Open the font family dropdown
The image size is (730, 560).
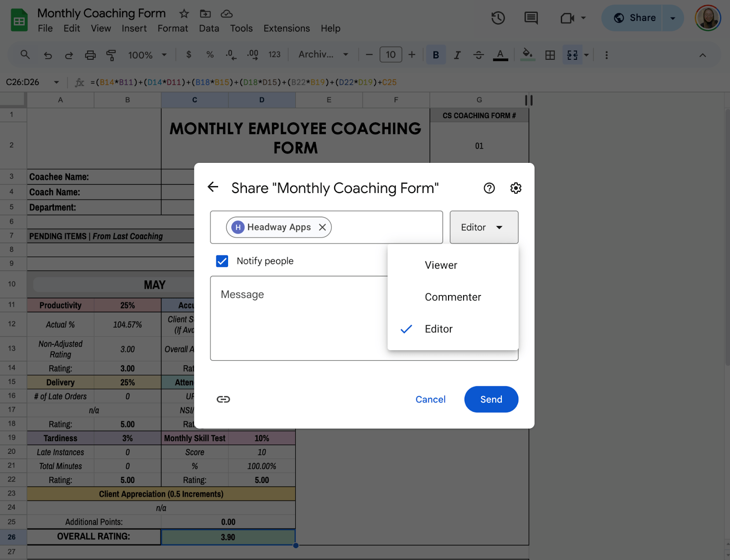coord(323,55)
